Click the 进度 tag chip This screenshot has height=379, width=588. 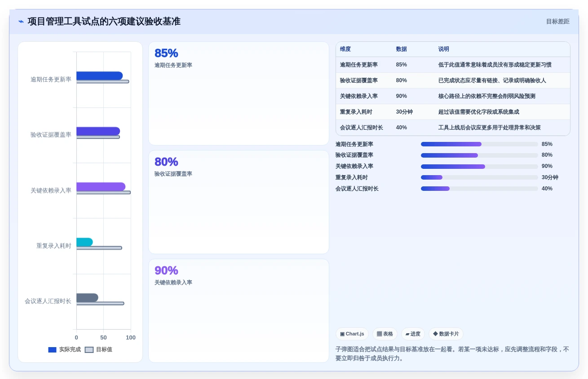pyautogui.click(x=413, y=334)
